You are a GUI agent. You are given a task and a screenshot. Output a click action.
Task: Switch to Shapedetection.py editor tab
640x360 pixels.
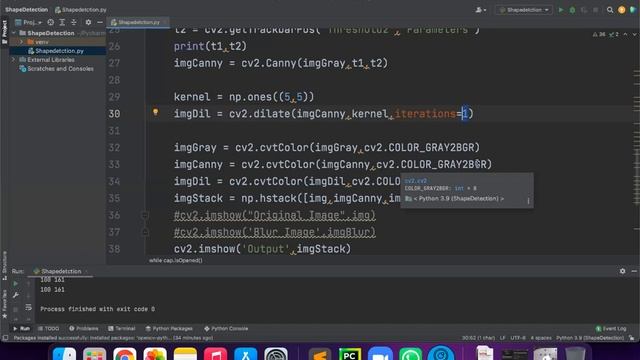click(138, 22)
